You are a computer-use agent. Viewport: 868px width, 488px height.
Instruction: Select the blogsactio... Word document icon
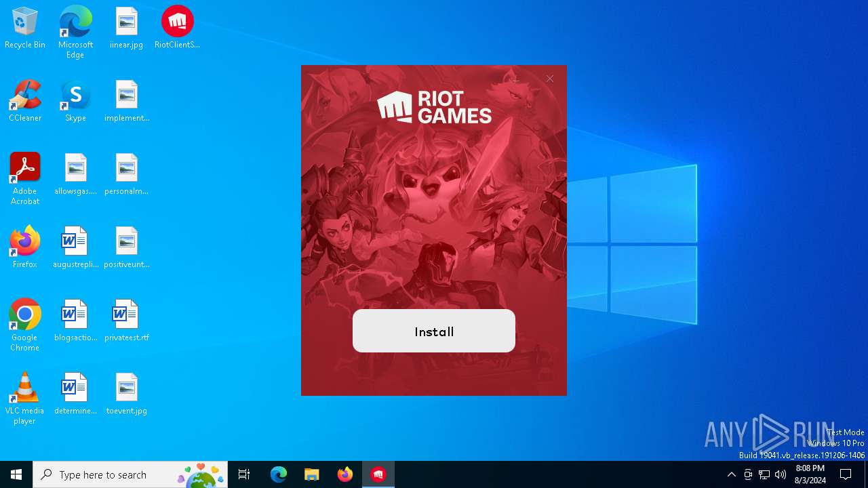pyautogui.click(x=75, y=321)
